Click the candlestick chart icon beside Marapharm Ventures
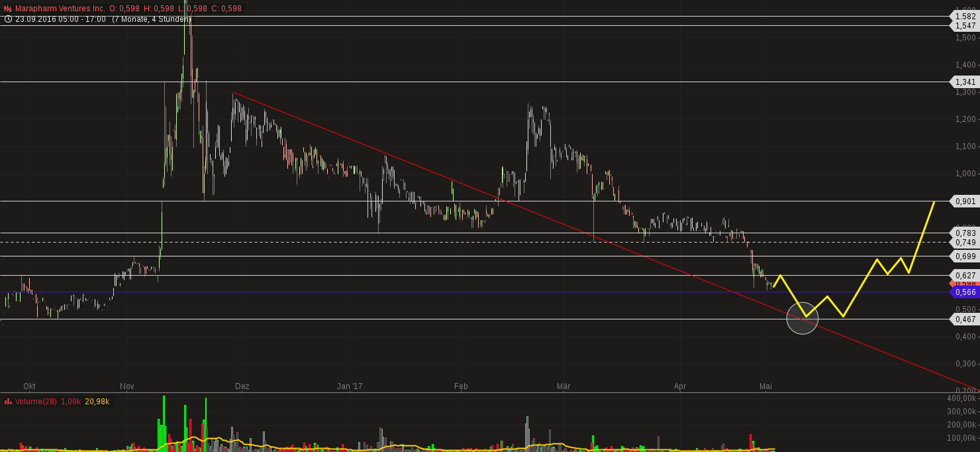 coord(7,9)
